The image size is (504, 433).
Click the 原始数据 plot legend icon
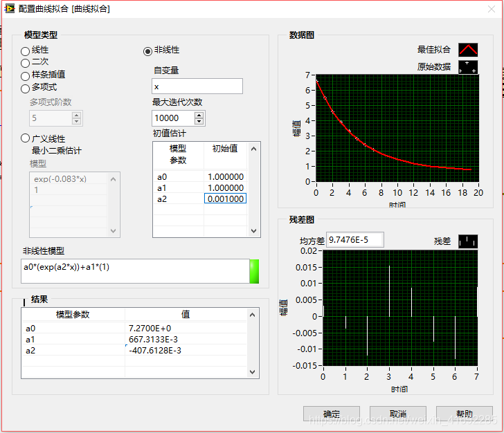click(x=468, y=67)
